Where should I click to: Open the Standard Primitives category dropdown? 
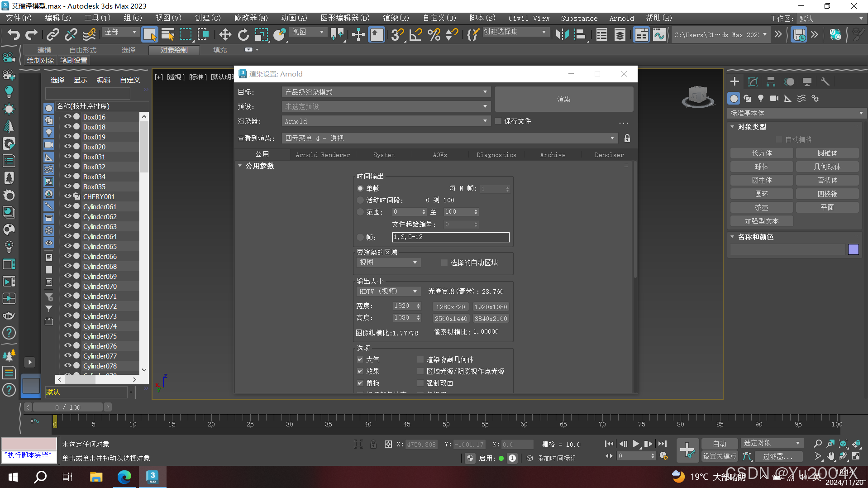[796, 113]
